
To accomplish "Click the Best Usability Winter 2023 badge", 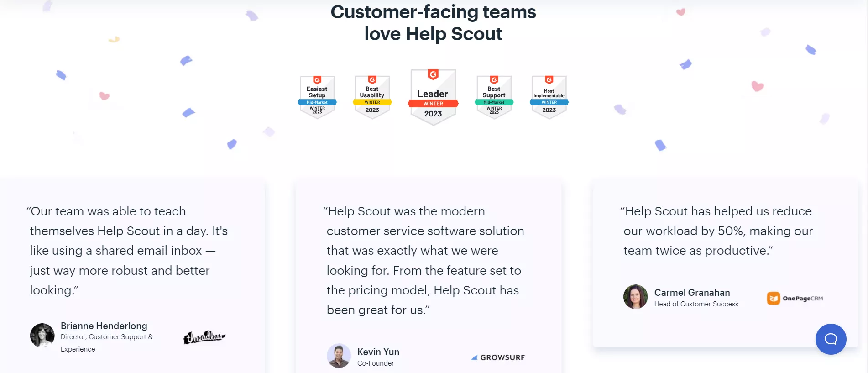I will (372, 97).
